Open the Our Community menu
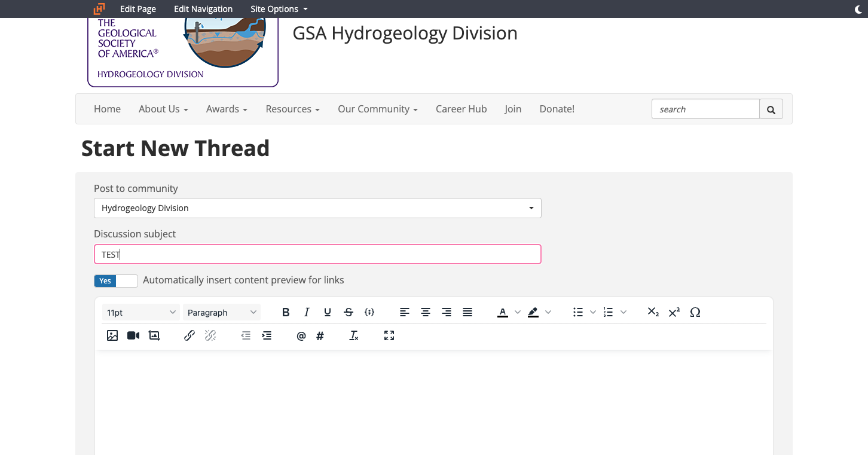The width and height of the screenshot is (868, 455). coord(377,109)
